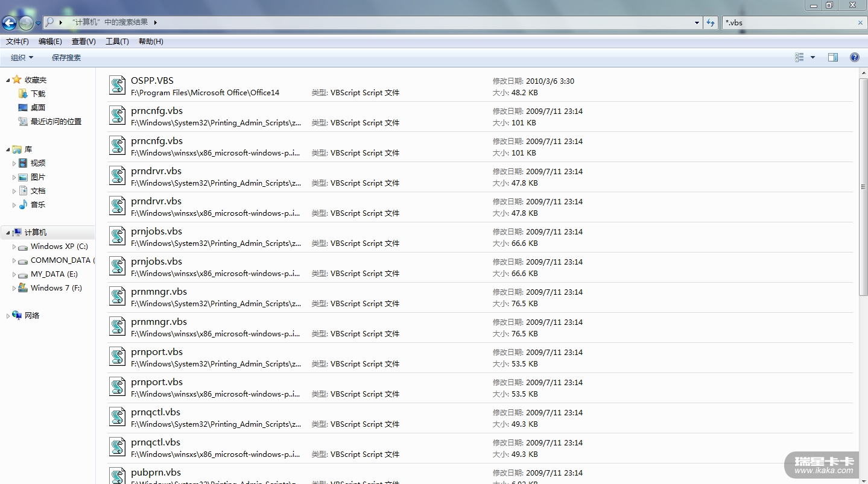Open the 组织 organize dropdown
Viewport: 868px width, 484px height.
pyautogui.click(x=22, y=58)
